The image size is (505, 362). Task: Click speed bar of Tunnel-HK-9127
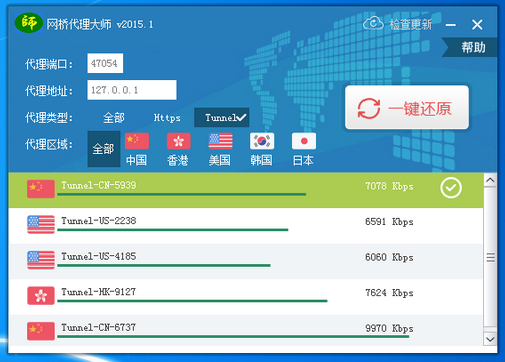click(x=192, y=301)
